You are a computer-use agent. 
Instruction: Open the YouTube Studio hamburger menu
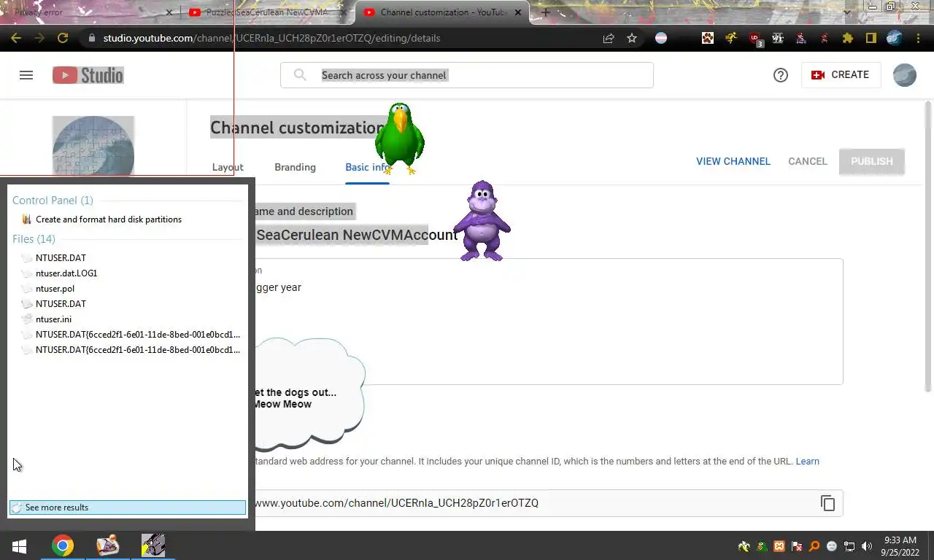[26, 75]
